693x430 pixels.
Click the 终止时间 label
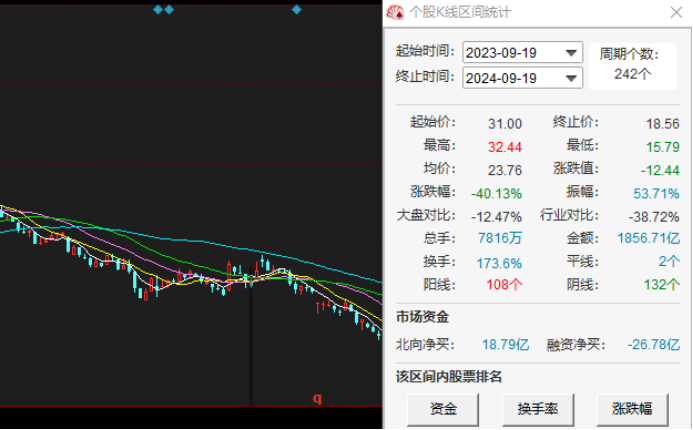pyautogui.click(x=425, y=76)
